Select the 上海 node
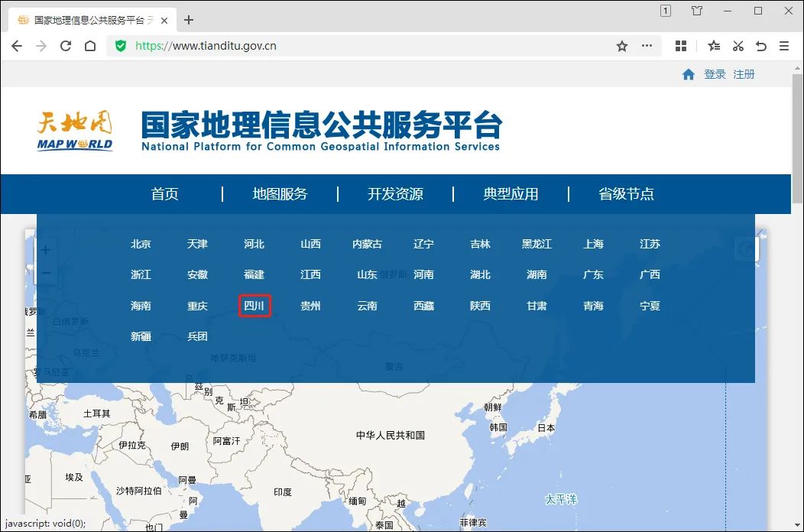Screen dimensions: 804x532 [593, 244]
